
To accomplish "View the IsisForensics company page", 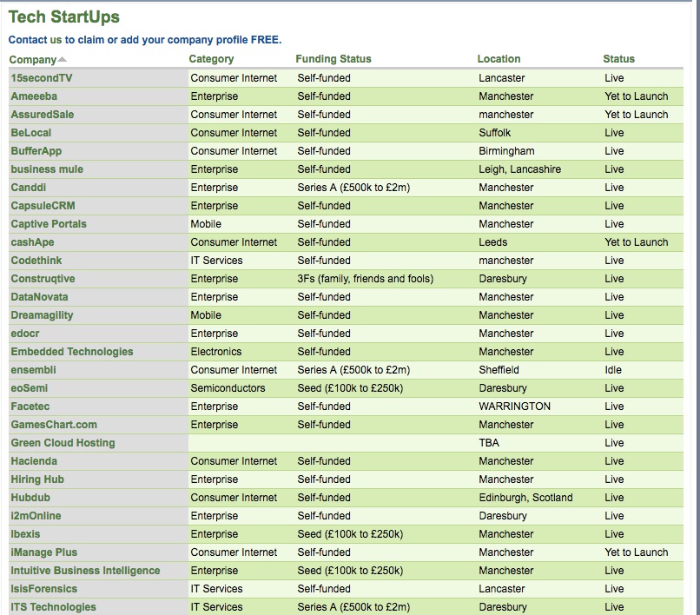I will 43,589.
